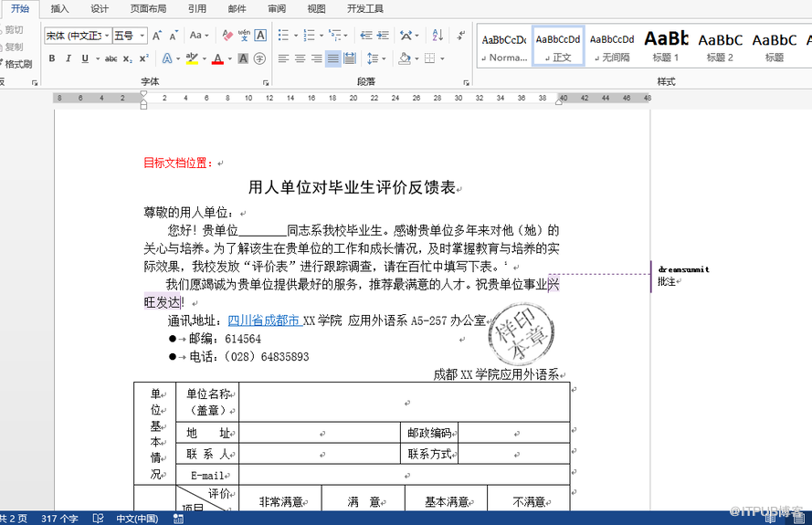
Task: Expand the font size dropdown 五号
Action: 142,36
